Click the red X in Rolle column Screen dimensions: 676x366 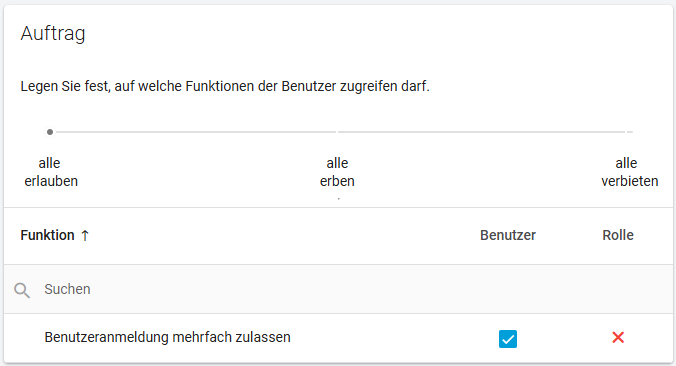[x=618, y=338]
